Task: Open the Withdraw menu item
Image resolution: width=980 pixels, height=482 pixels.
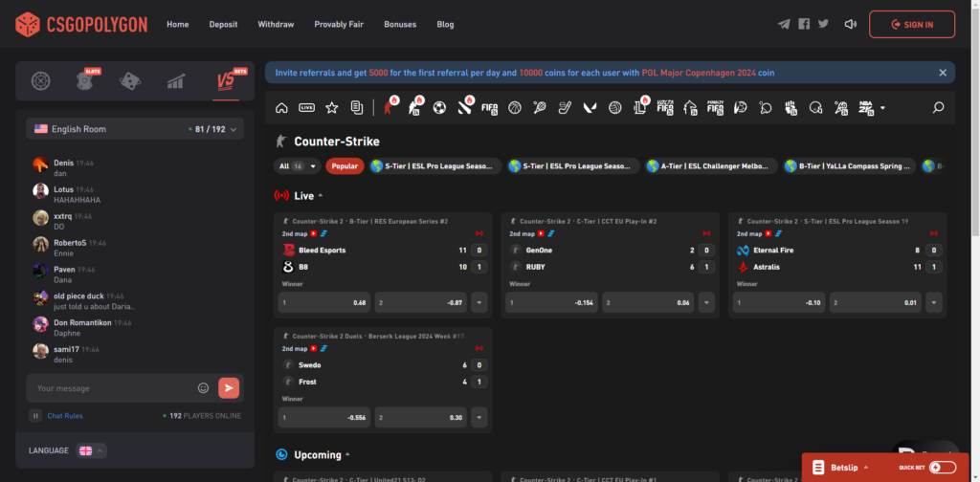Action: click(276, 24)
